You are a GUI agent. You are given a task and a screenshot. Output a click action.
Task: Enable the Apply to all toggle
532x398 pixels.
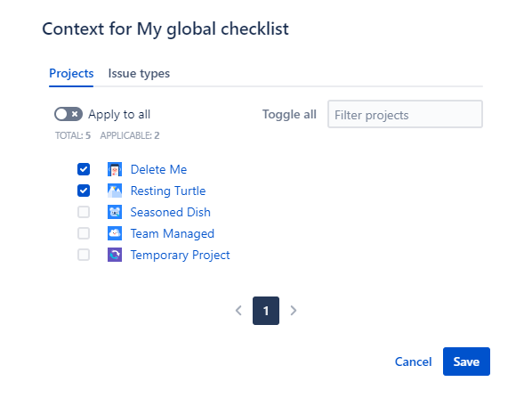pyautogui.click(x=69, y=114)
